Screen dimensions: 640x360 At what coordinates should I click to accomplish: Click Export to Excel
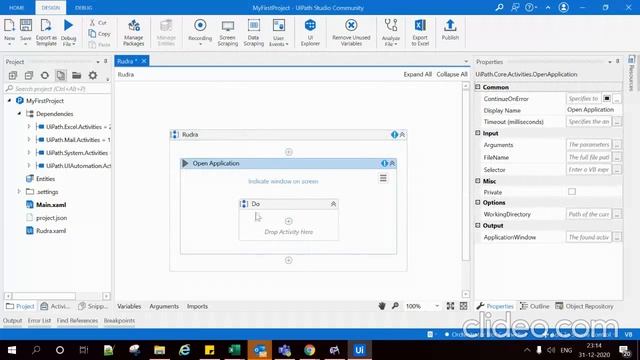pyautogui.click(x=420, y=32)
